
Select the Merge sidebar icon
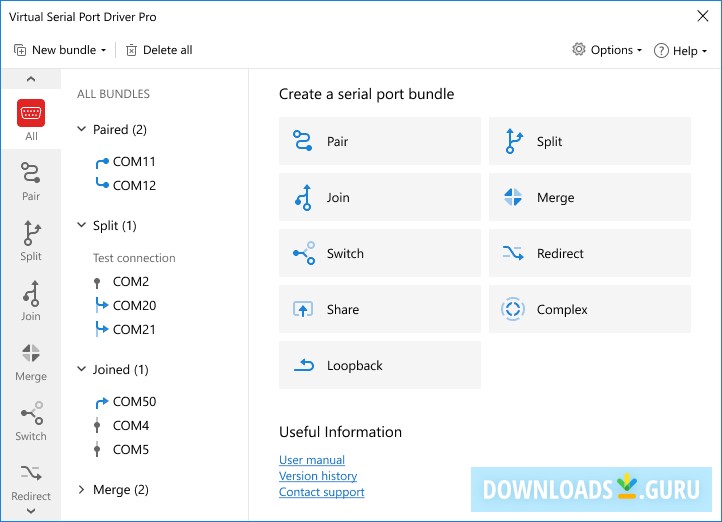coord(31,353)
